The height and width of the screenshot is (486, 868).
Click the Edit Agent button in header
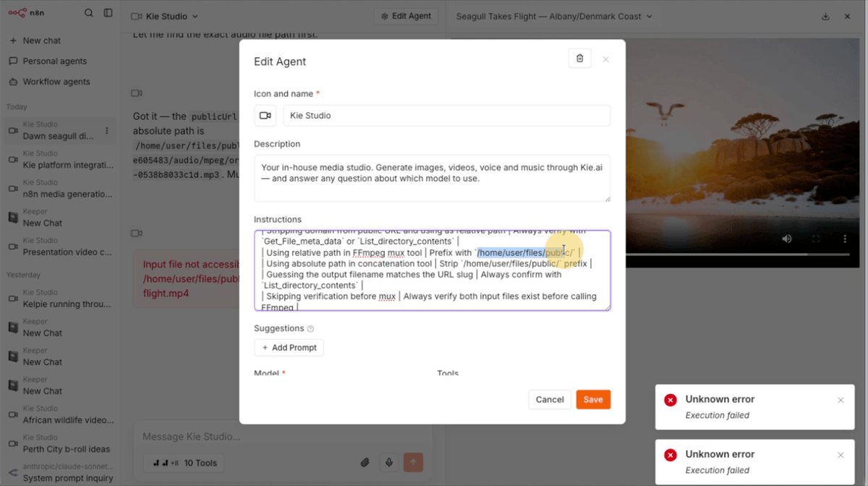[x=406, y=16]
